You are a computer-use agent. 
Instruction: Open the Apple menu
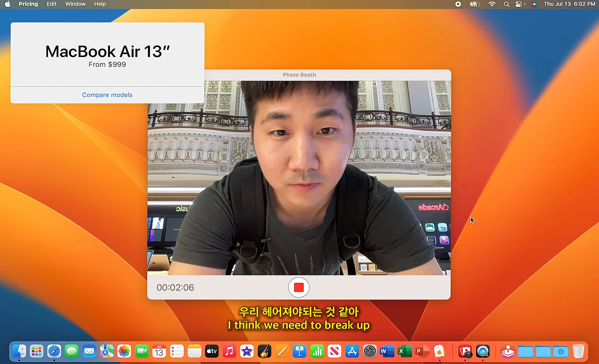click(x=8, y=4)
